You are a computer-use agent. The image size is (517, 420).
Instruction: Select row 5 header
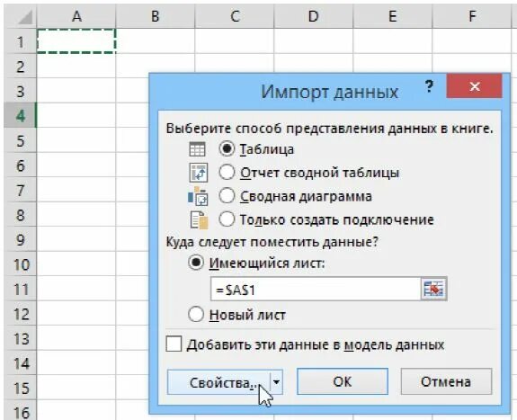pyautogui.click(x=21, y=140)
